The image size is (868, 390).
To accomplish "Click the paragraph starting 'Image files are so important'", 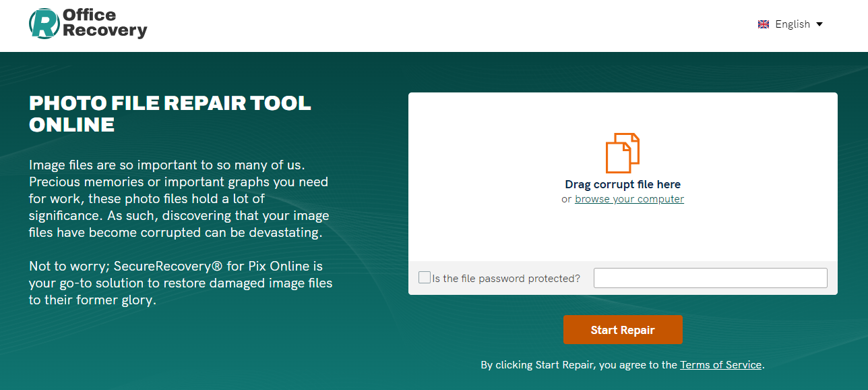I will [x=179, y=199].
